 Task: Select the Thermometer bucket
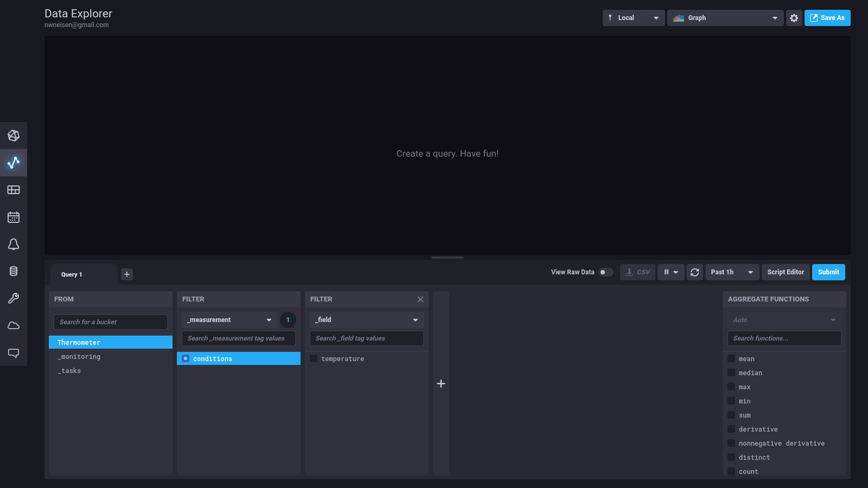[111, 342]
